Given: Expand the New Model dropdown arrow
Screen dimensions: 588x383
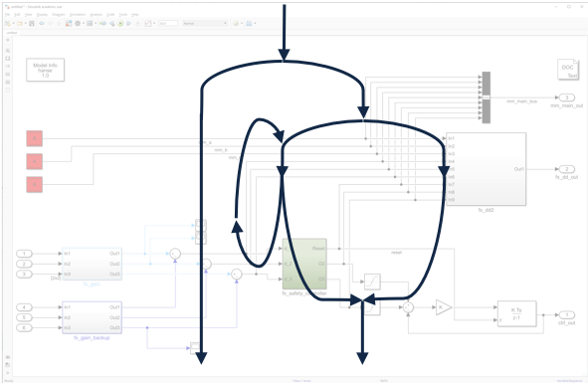Looking at the screenshot, I should pyautogui.click(x=13, y=23).
